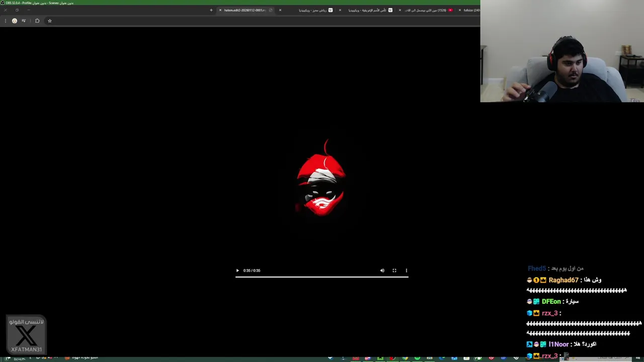Screen dimensions: 644x362
Task: Open the media control toolbar icon
Action: tap(24, 21)
